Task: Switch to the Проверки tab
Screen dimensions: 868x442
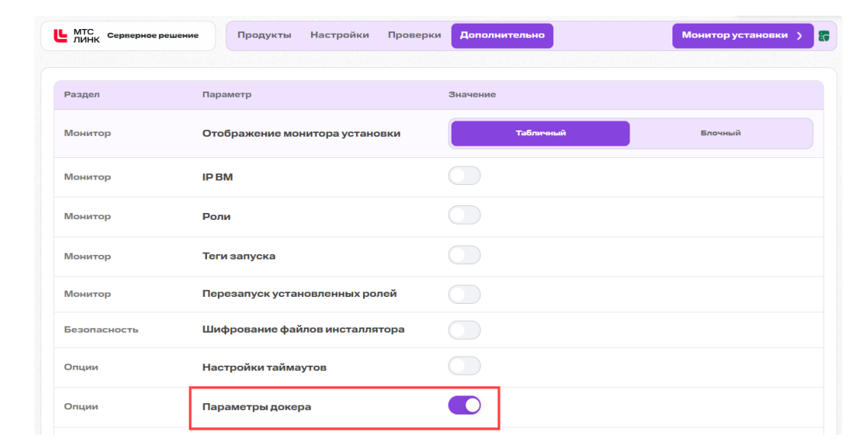Action: tap(414, 35)
